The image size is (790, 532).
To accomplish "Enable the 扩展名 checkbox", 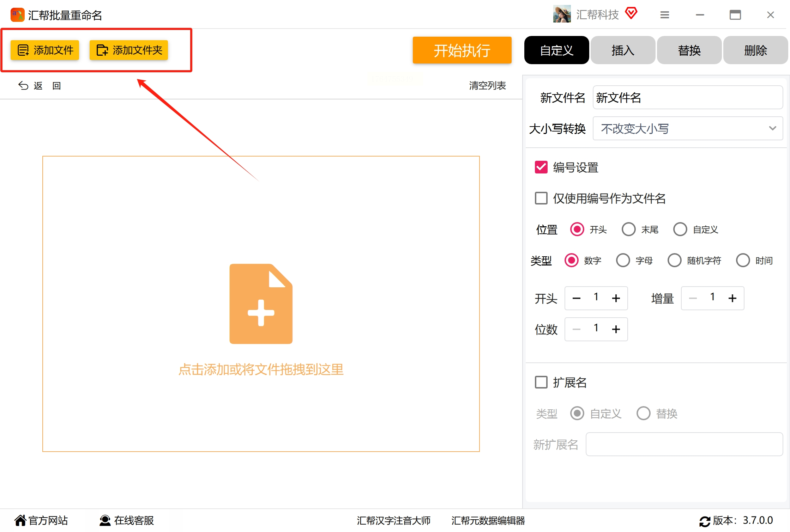I will click(541, 382).
